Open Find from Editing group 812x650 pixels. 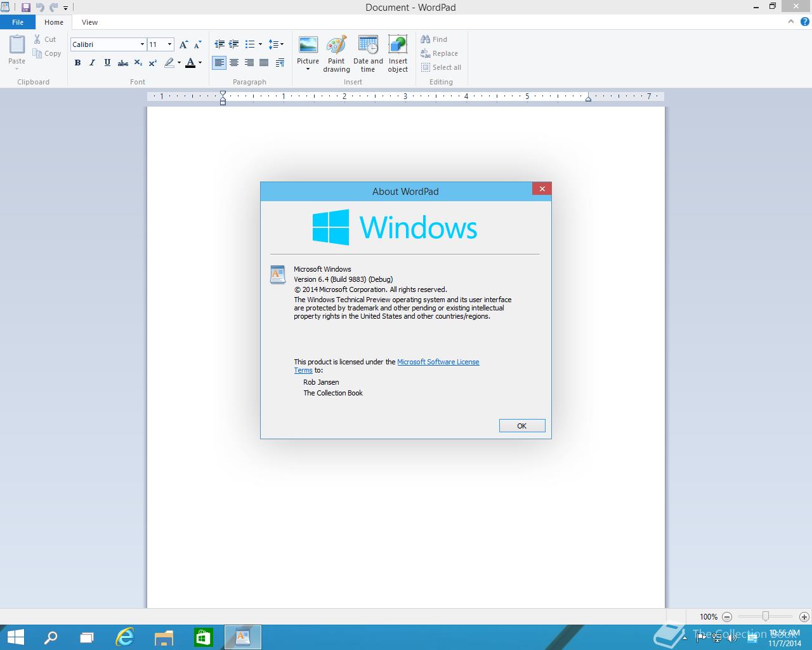434,39
